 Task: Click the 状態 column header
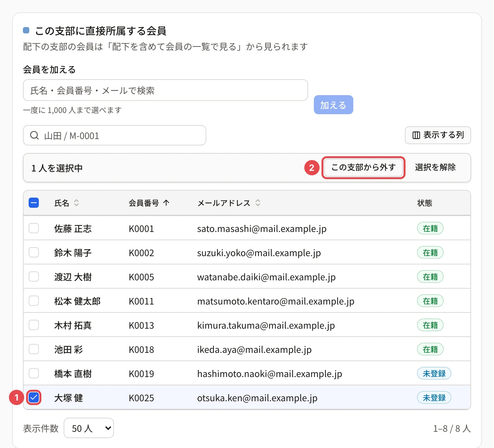pos(425,203)
